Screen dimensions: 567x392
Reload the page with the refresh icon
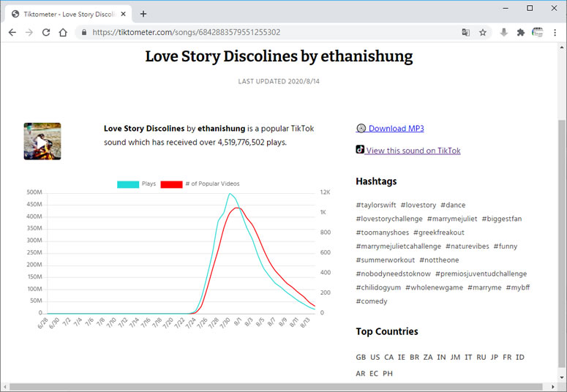coord(46,32)
